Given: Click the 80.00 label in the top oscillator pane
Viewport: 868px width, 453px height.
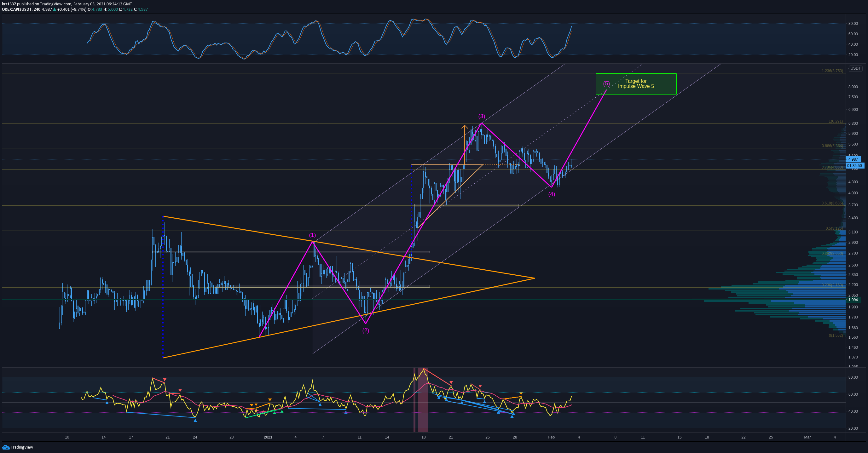Looking at the screenshot, I should (853, 24).
